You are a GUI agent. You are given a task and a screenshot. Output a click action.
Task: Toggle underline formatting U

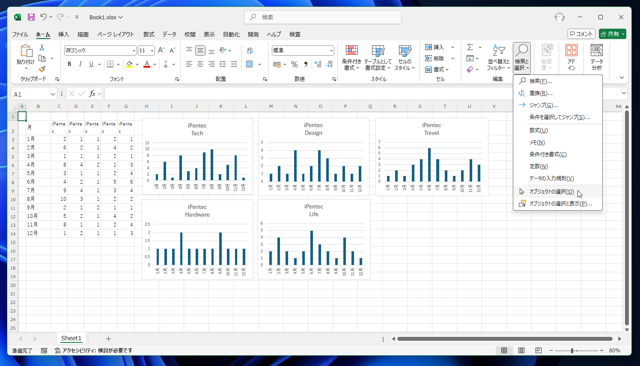[x=91, y=64]
